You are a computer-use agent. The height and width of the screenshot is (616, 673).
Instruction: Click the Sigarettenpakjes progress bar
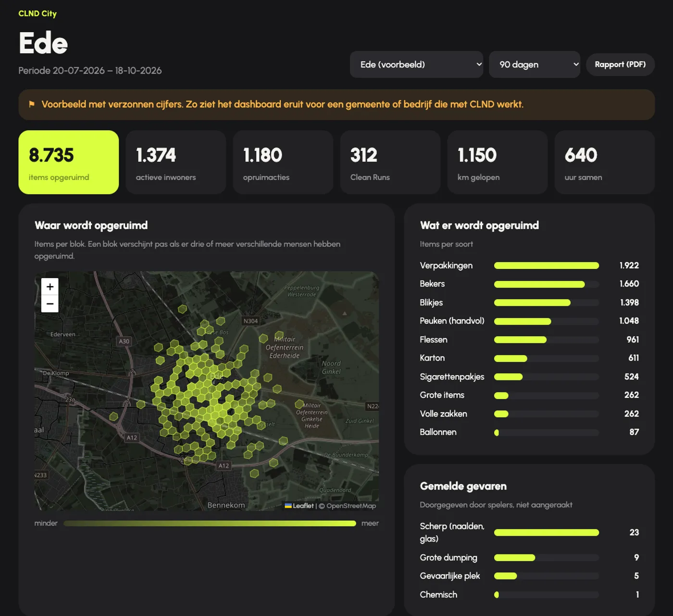click(x=547, y=377)
